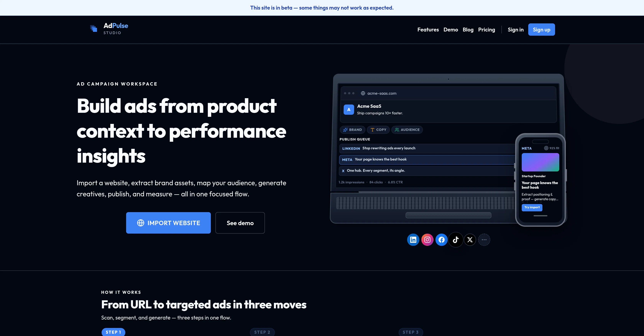Click the STEP 2 pill
This screenshot has width=644, height=336.
pos(262,332)
